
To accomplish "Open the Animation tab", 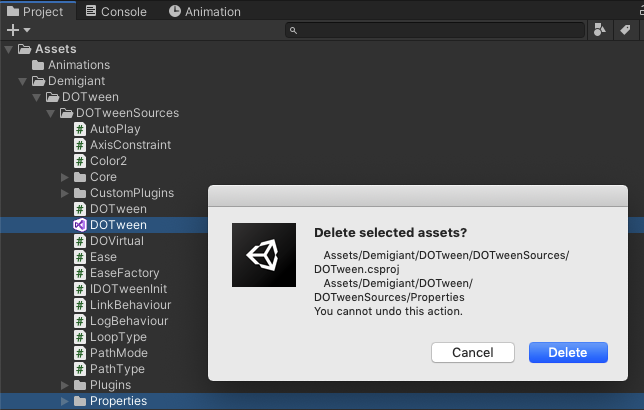I will 205,11.
